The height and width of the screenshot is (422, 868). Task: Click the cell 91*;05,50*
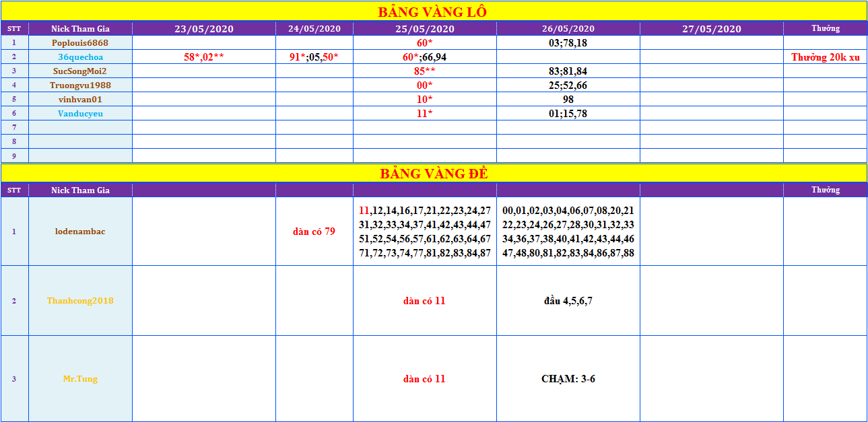pos(314,57)
